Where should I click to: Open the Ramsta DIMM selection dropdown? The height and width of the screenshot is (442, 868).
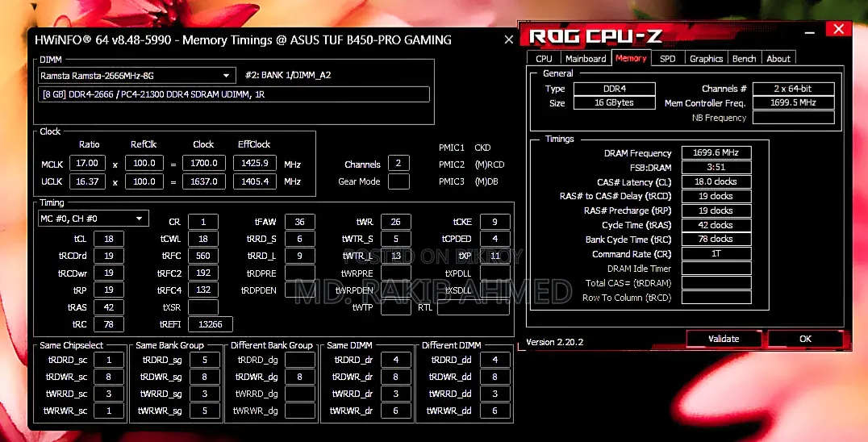136,75
